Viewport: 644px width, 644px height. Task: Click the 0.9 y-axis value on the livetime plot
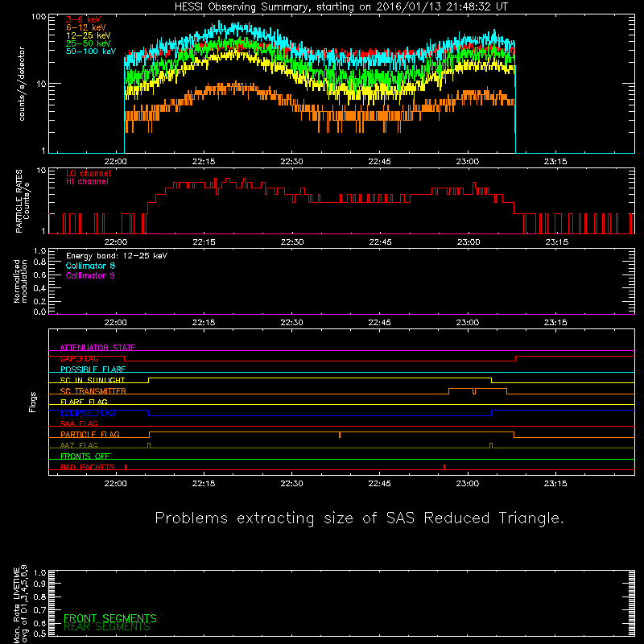coord(39,584)
